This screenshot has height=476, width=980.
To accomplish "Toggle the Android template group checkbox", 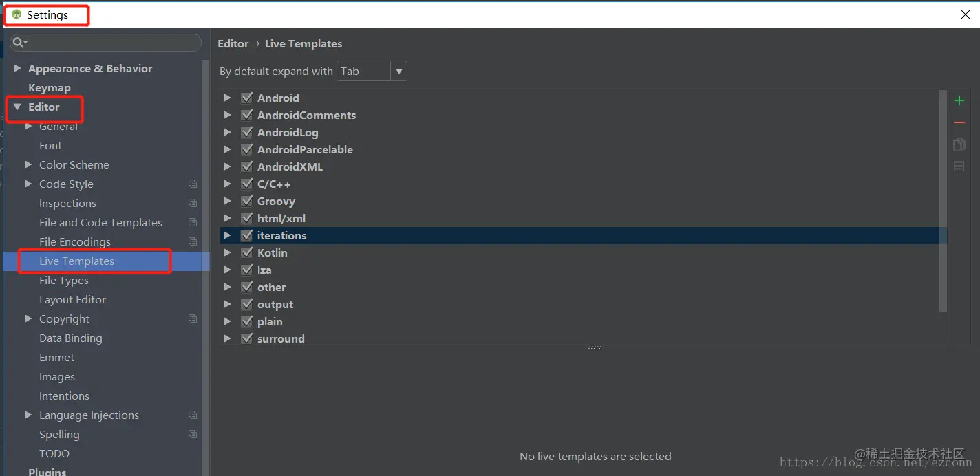I will point(247,98).
